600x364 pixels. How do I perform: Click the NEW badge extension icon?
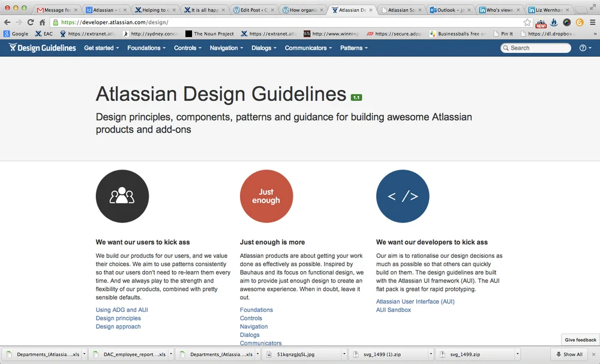pyautogui.click(x=541, y=23)
